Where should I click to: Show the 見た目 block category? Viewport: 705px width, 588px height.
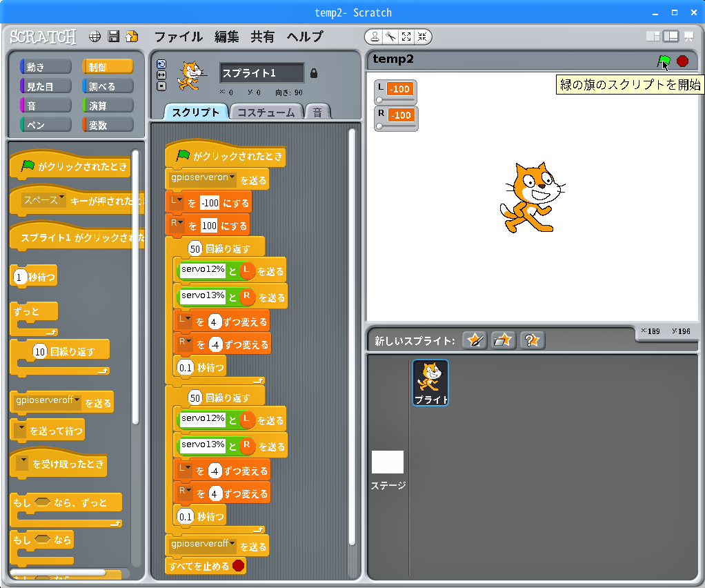pos(46,86)
